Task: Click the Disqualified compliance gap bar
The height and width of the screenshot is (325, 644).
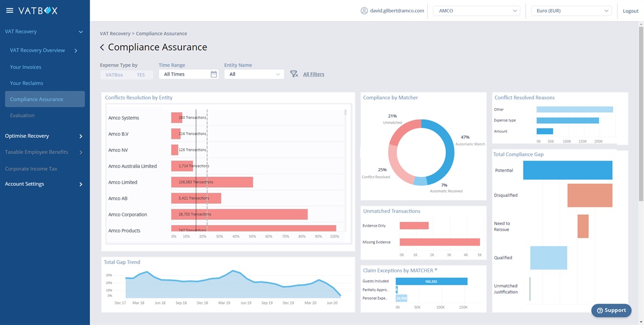Action: point(590,196)
